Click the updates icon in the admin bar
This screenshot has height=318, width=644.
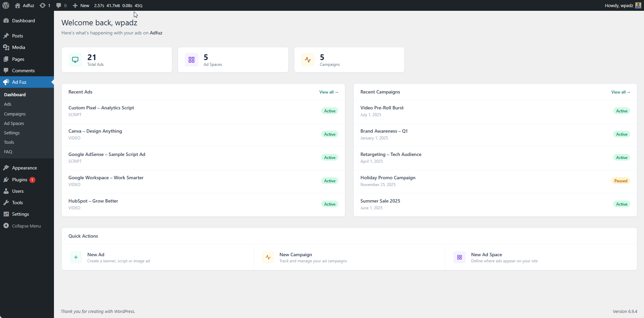42,5
